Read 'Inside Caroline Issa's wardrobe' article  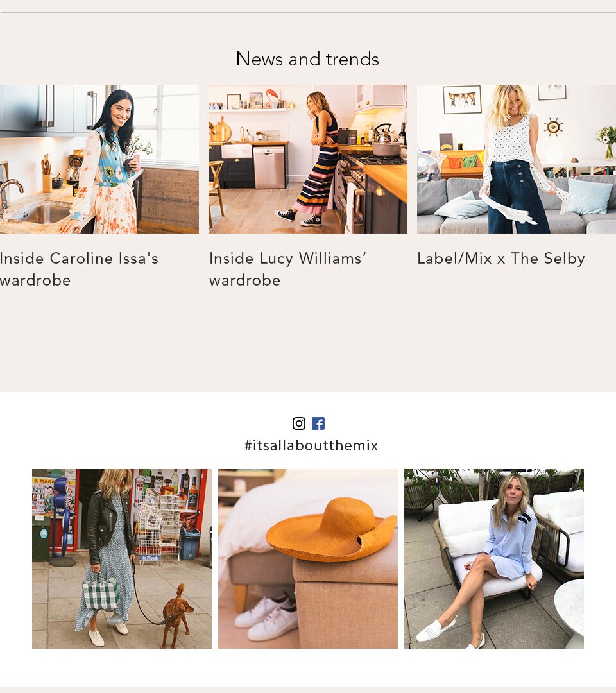[x=79, y=269]
